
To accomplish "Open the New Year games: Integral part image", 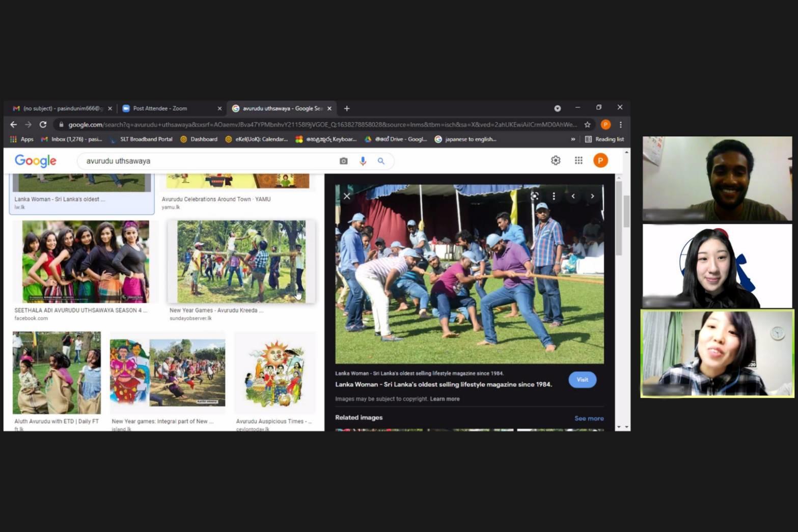I will [x=168, y=373].
